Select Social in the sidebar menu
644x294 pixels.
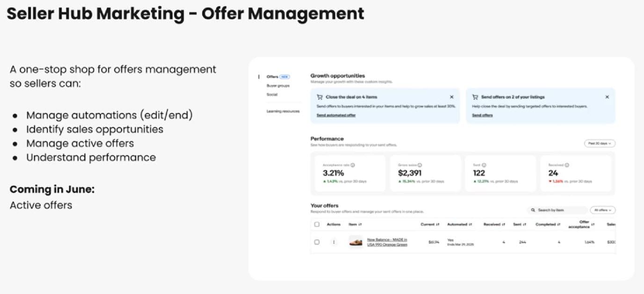coord(272,95)
